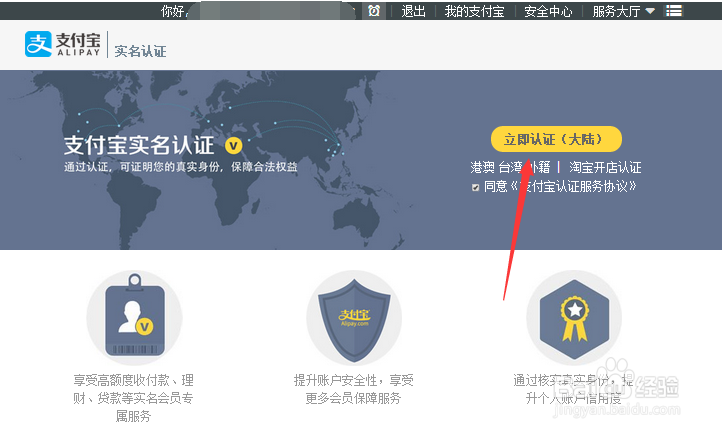Open the alarm clock reminder icon
This screenshot has height=435, width=722.
click(x=374, y=11)
